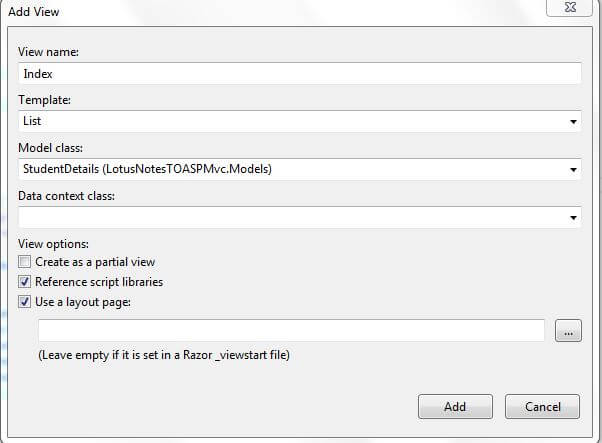602x443 pixels.
Task: Select the StudentDetails model class value
Action: pyautogui.click(x=146, y=170)
